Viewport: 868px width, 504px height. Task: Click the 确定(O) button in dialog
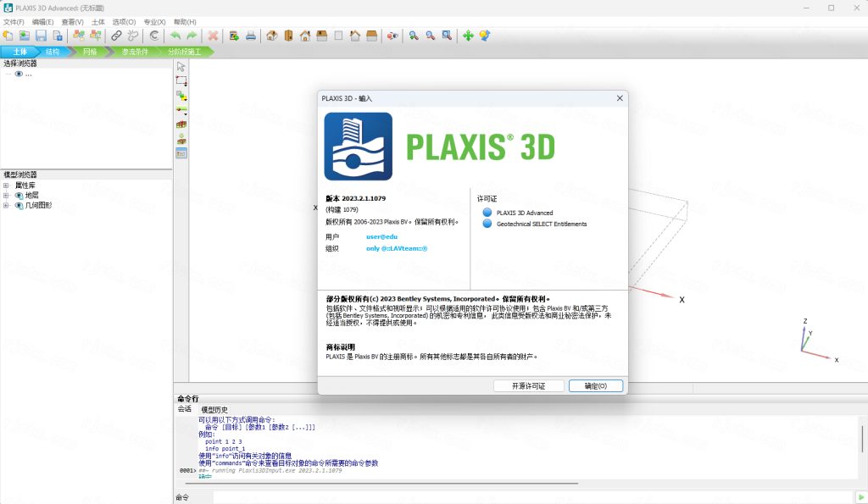[x=596, y=385]
